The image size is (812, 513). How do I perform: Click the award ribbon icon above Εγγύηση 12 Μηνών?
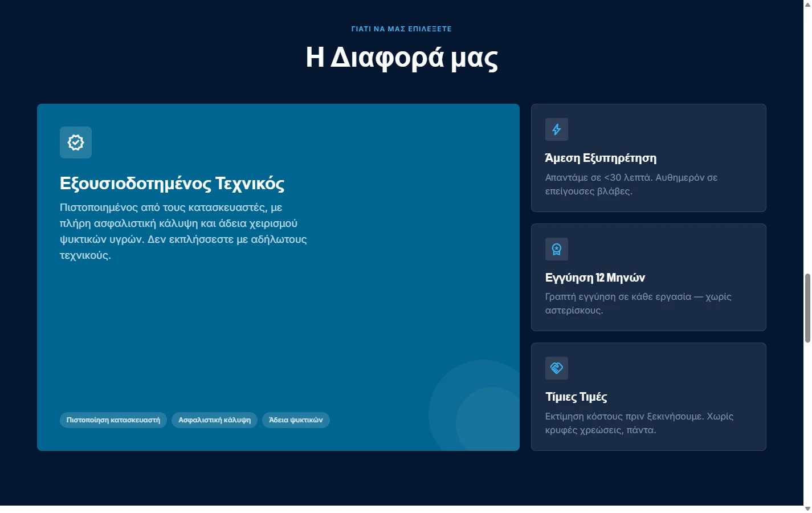pos(557,249)
